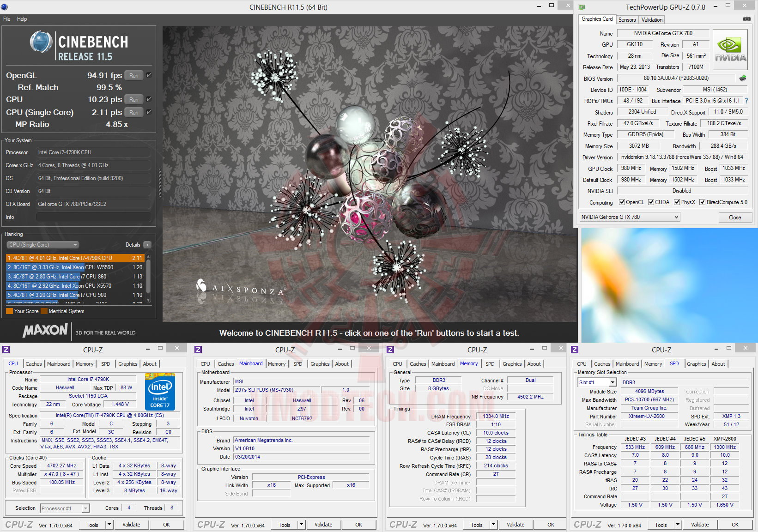Click the BIOS save icon in GPU-Z
Viewport: 758px width, 532px height.
(743, 78)
